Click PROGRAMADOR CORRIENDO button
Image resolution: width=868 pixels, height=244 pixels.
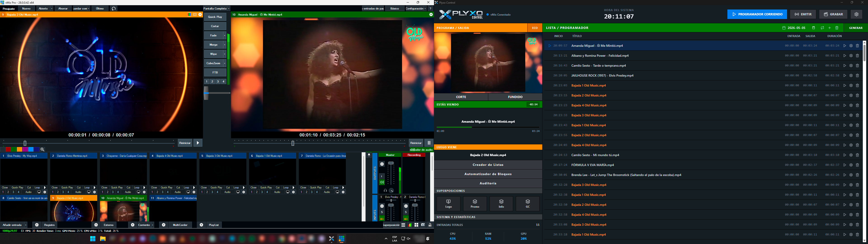tap(757, 14)
